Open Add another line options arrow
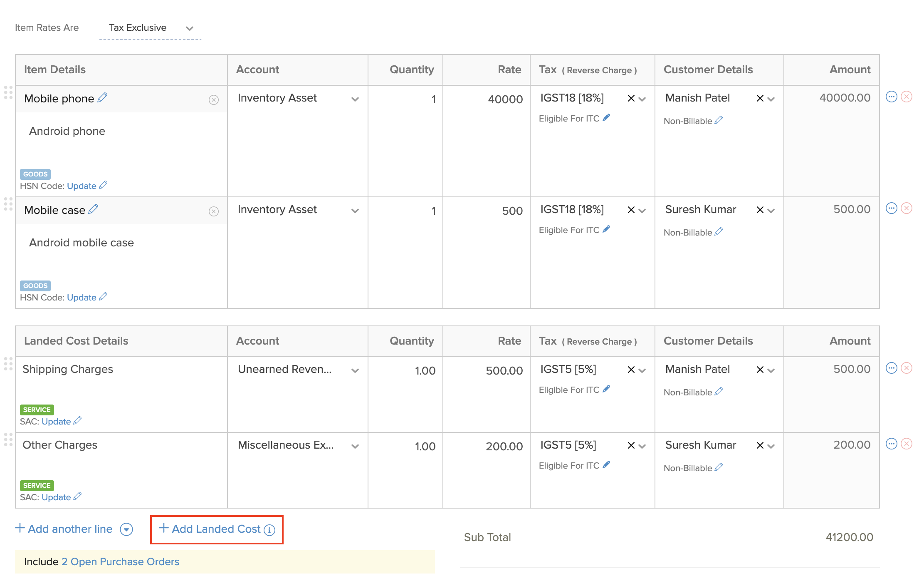 click(x=126, y=529)
